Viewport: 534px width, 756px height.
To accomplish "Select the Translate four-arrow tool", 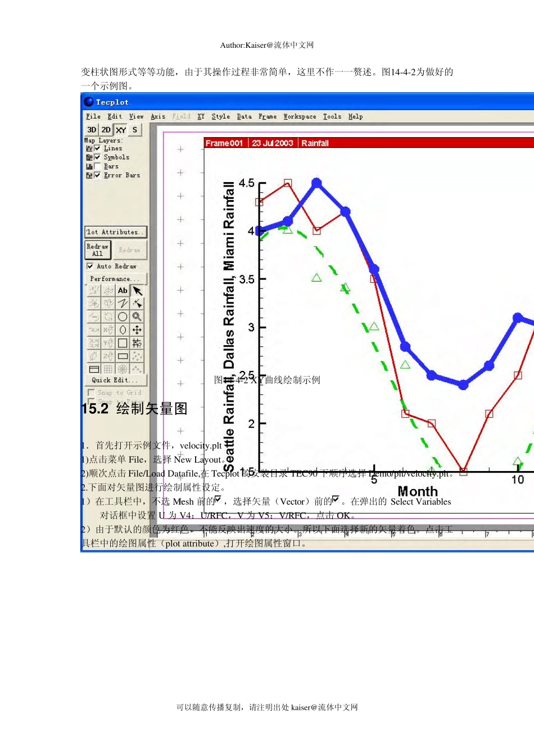I will (x=137, y=330).
